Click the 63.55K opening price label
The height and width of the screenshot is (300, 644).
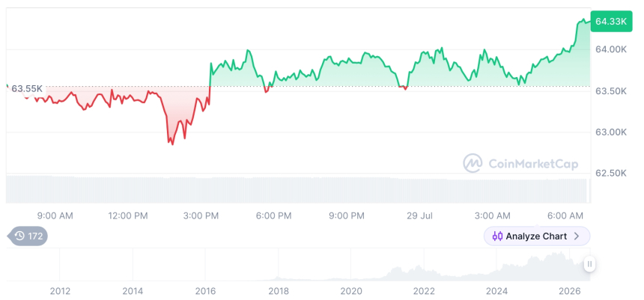27,88
